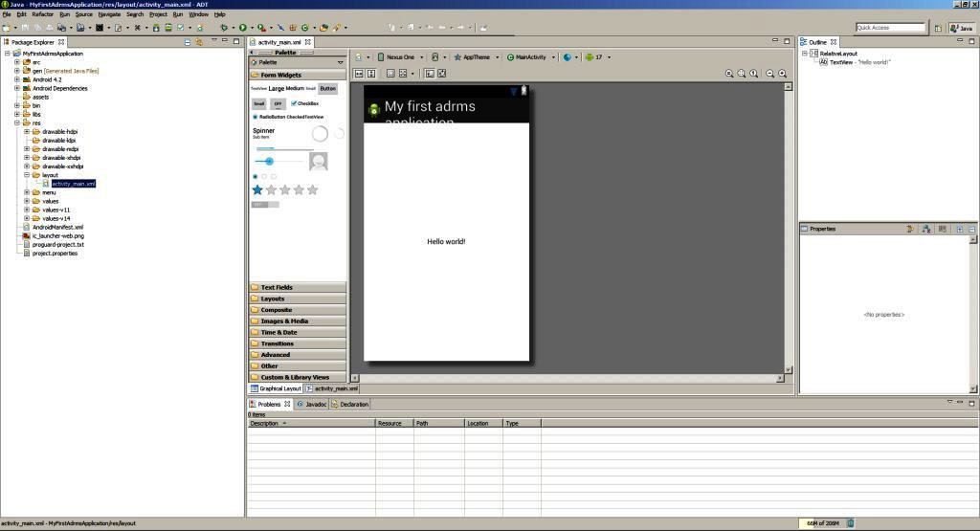
Task: Click Emulate Real Size zoom icon
Action: [729, 74]
